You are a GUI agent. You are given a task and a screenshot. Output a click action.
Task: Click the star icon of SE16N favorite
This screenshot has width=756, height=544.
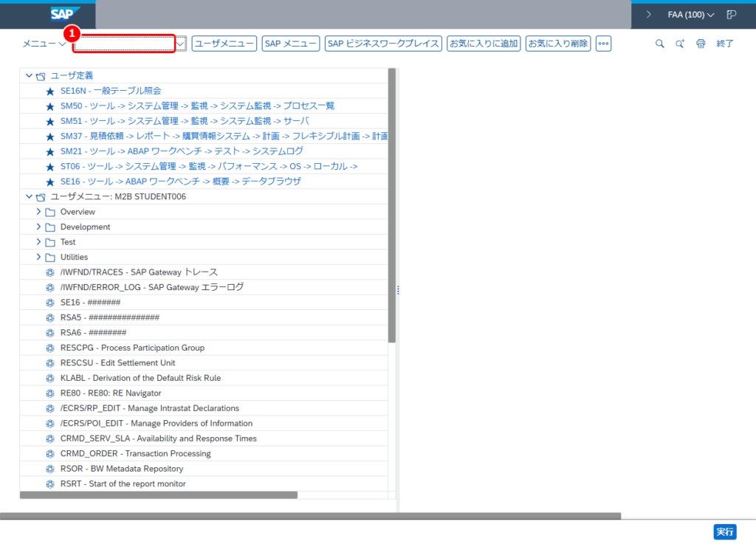click(x=50, y=91)
